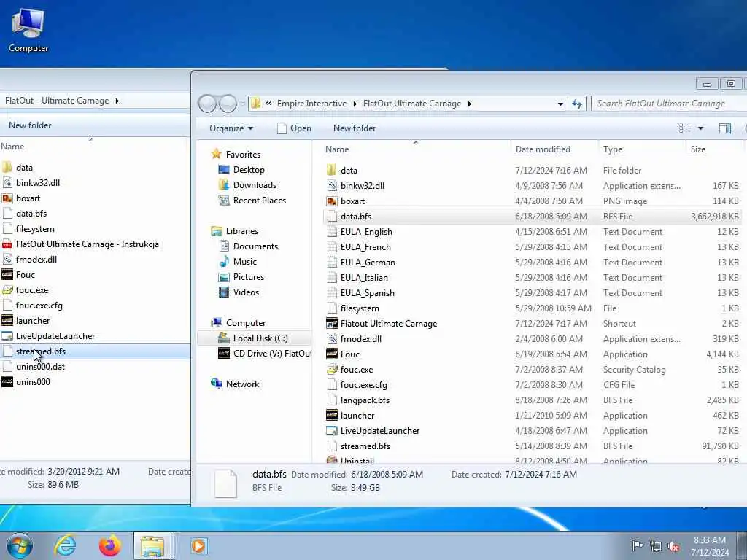The width and height of the screenshot is (747, 560).
Task: Select LiveUpdateLauncher icon in front window
Action: (x=332, y=430)
